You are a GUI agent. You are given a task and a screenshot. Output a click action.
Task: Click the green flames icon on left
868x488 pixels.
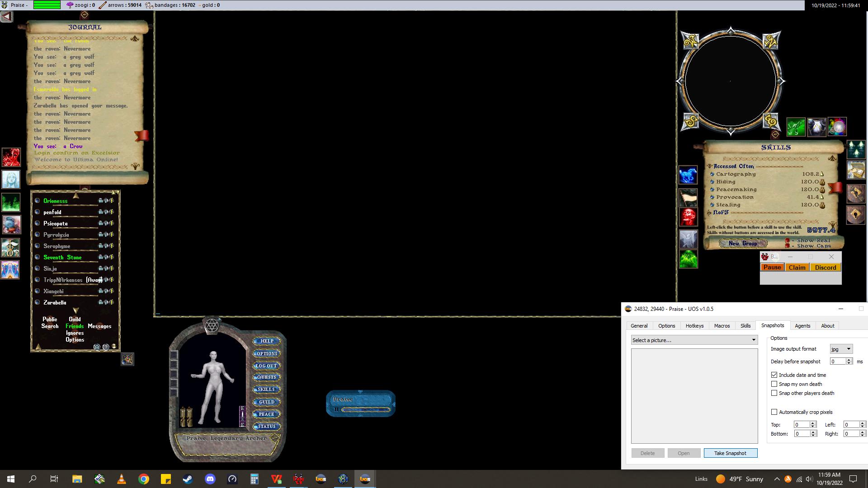click(x=11, y=202)
